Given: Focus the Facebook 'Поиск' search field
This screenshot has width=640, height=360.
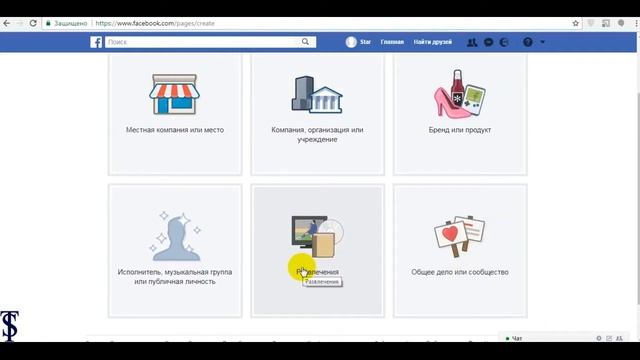Looking at the screenshot, I should tap(210, 42).
